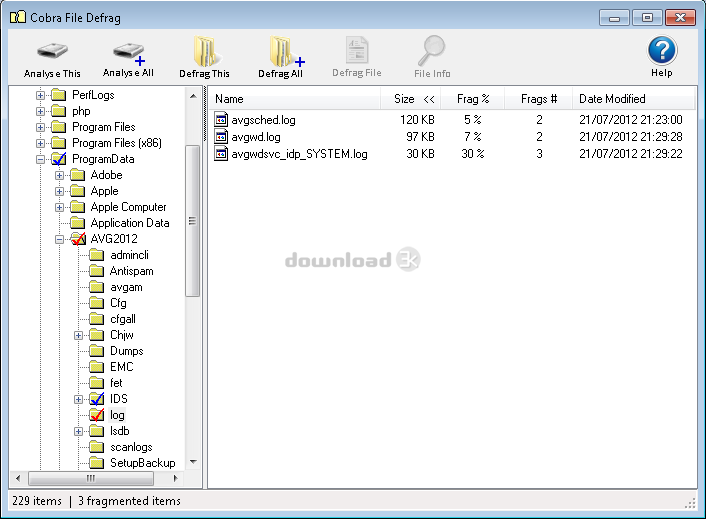Click the Dumps folder icon
Viewport: 706px width, 519px height.
click(x=96, y=351)
